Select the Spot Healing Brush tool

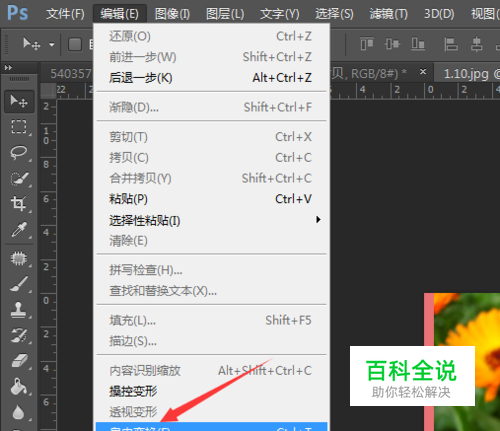click(x=19, y=258)
